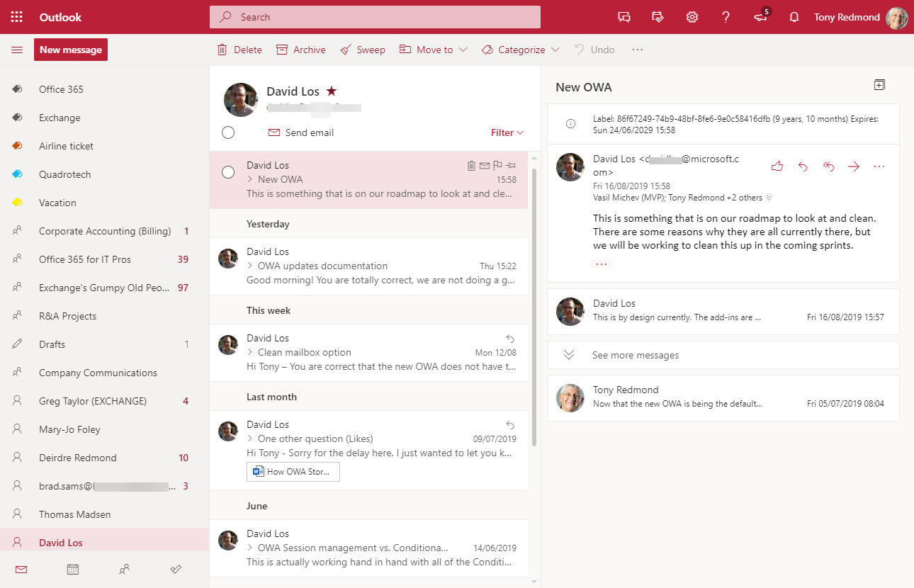The width and height of the screenshot is (914, 588).
Task: Select the New OWA message checkbox circle
Action: click(x=228, y=172)
